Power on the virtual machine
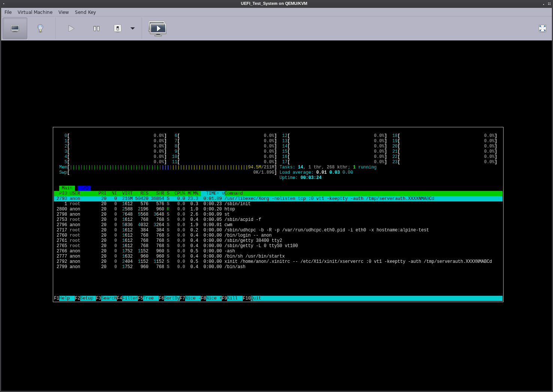 (71, 28)
